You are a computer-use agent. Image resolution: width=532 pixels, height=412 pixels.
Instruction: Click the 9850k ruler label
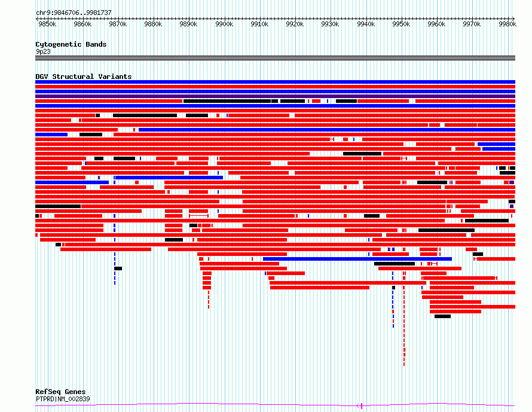point(47,24)
